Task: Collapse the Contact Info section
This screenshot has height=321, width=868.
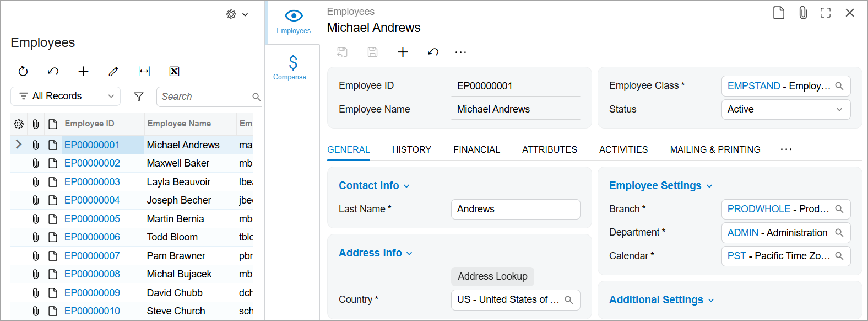Action: pos(374,186)
